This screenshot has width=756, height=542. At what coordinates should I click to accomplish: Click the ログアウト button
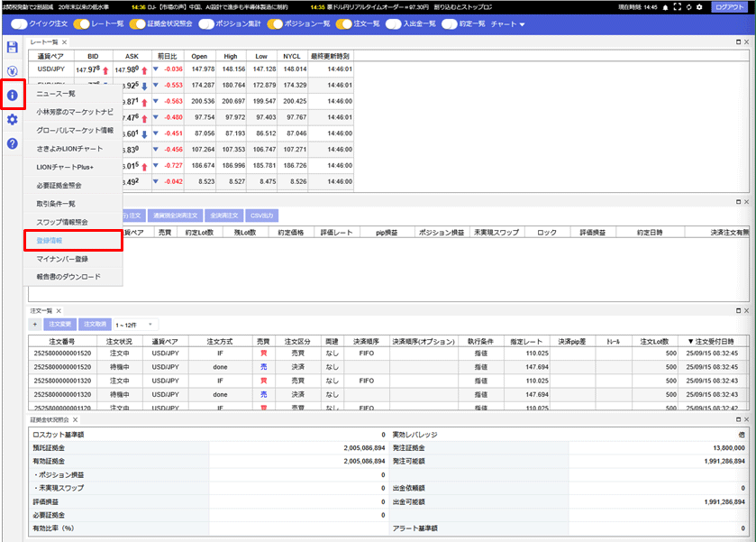point(728,6)
